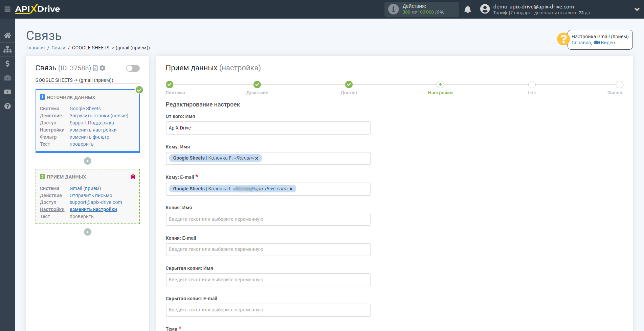Go to Главная breadcrumb
Screen dimensions: 644x331
36,48
